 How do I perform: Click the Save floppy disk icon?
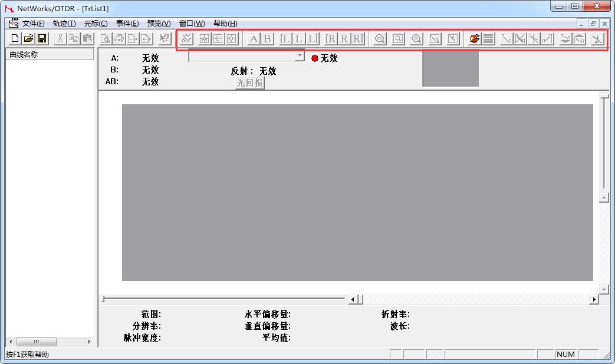[x=42, y=39]
